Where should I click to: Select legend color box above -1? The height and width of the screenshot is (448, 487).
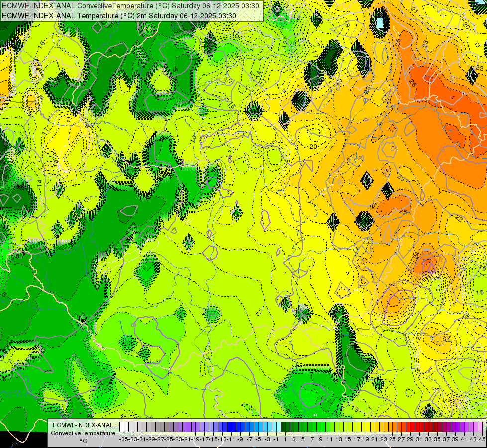click(274, 427)
